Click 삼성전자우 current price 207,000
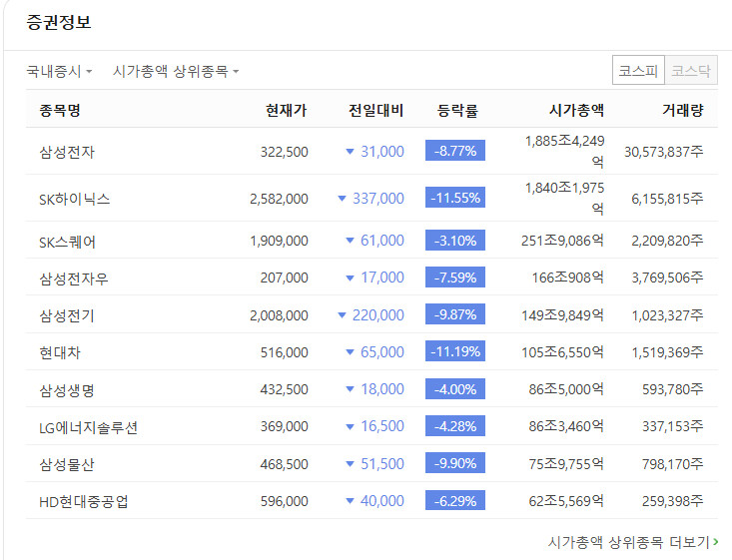Viewport: 732px width, 560px height. pyautogui.click(x=284, y=278)
